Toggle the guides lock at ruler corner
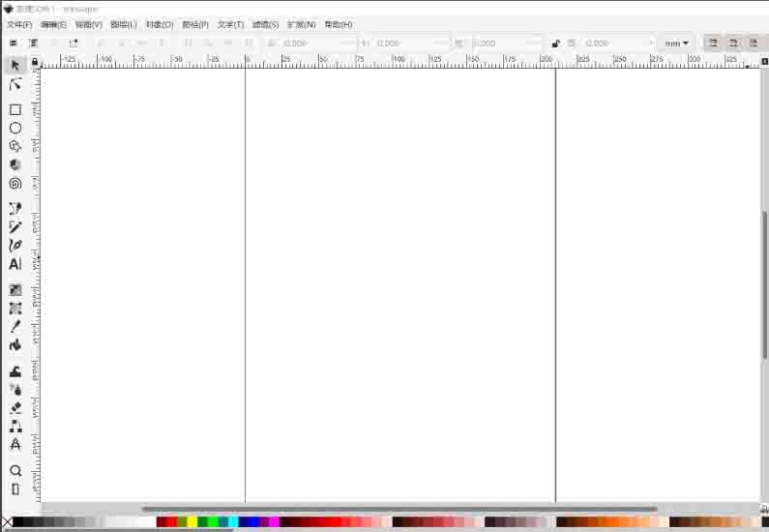Screen dimensions: 769x532 coord(34,61)
